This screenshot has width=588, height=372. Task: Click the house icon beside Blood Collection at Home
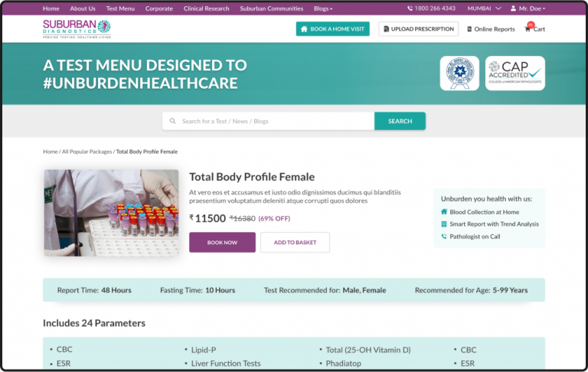coord(444,212)
